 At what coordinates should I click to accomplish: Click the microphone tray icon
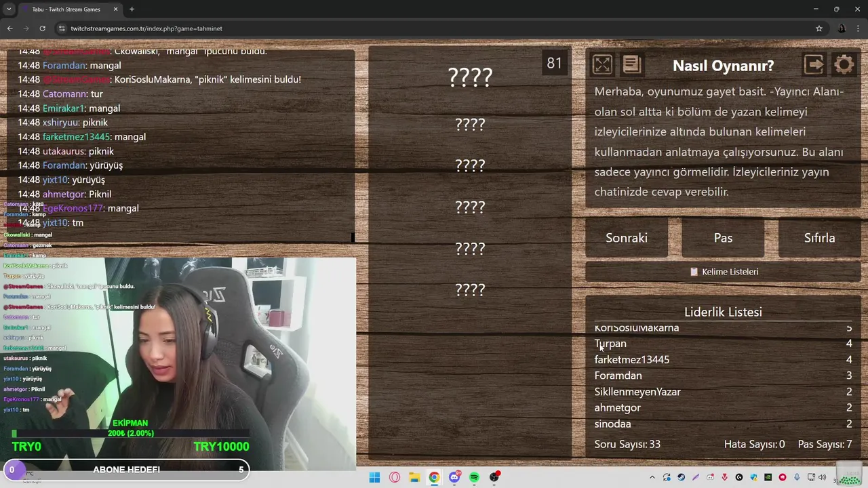click(x=797, y=477)
